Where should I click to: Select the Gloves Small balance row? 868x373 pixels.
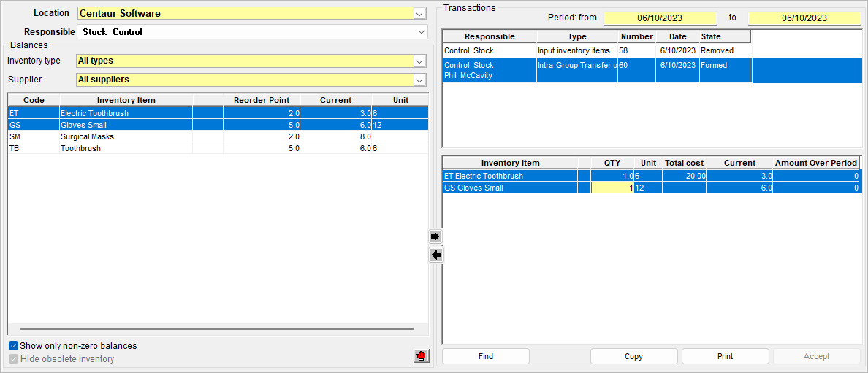218,125
